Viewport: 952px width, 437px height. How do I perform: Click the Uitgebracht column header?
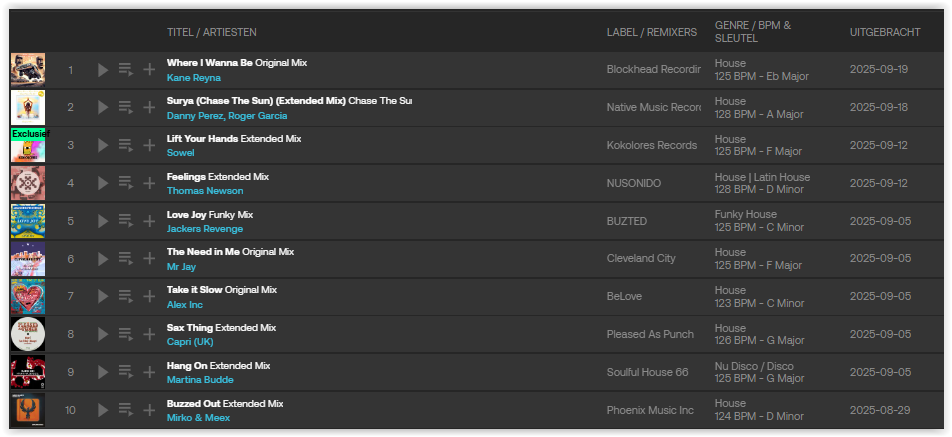(x=885, y=33)
